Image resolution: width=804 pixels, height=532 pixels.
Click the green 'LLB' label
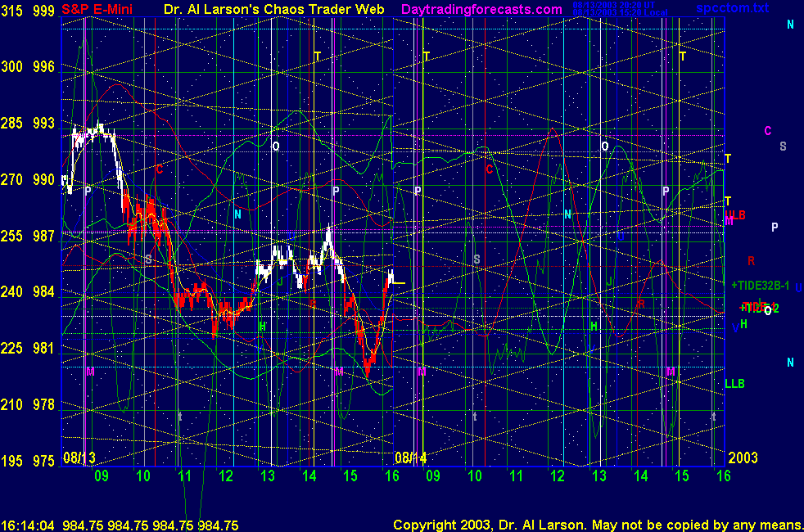coord(734,384)
